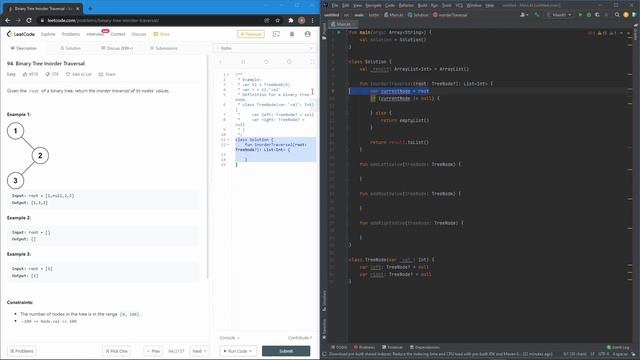The image size is (640, 360).
Task: Click the IntelliJ Debug toolbar button
Action: click(x=589, y=15)
